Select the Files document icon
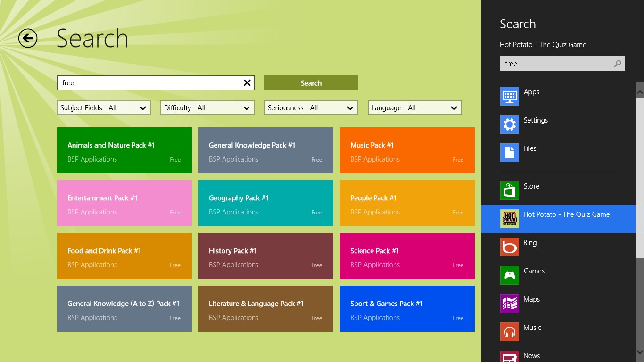Screen dimensions: 644x362 [510, 153]
